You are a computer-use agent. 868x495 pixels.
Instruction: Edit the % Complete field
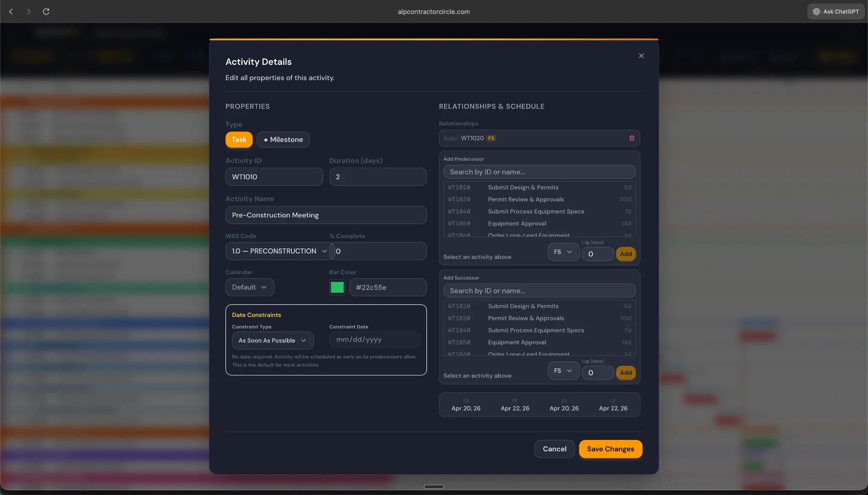coord(378,251)
